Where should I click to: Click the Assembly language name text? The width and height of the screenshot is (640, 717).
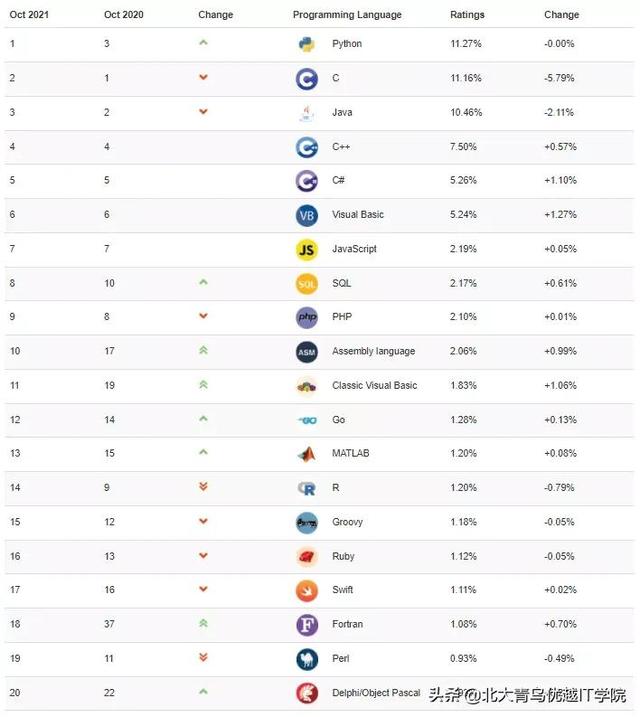pyautogui.click(x=373, y=351)
